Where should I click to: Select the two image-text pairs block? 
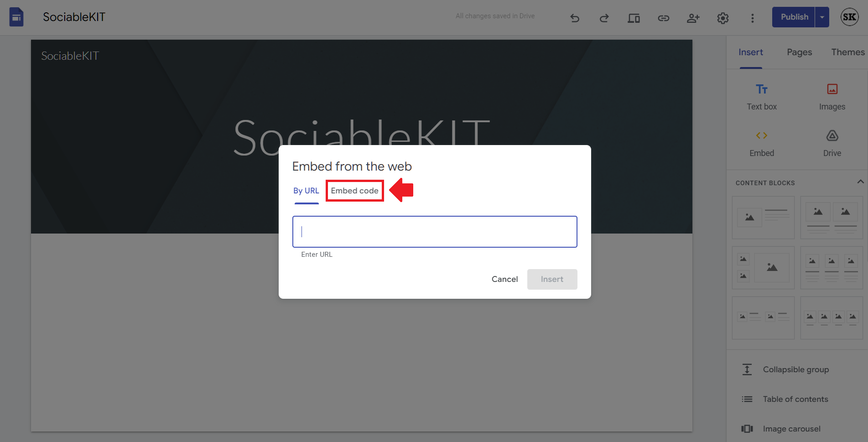pos(763,318)
